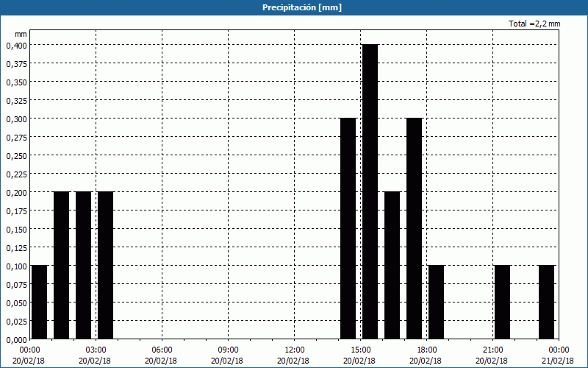588x368 pixels.
Task: Click the '00:00 20/02/18' x-axis label
Action: pos(29,355)
